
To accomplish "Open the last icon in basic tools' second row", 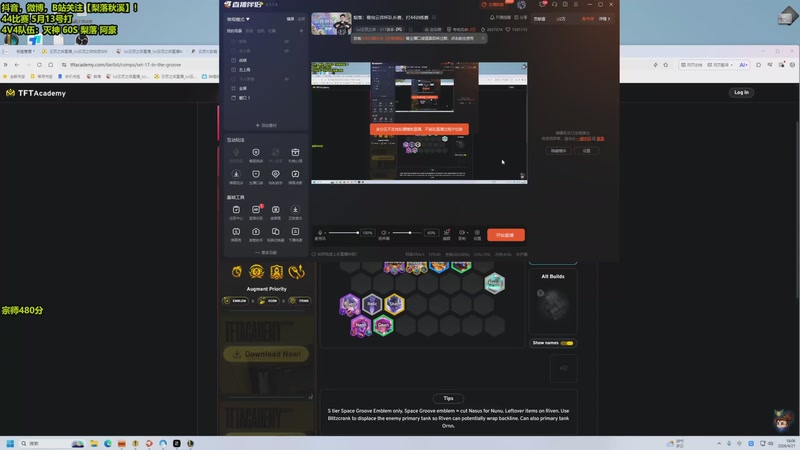I will click(x=295, y=234).
